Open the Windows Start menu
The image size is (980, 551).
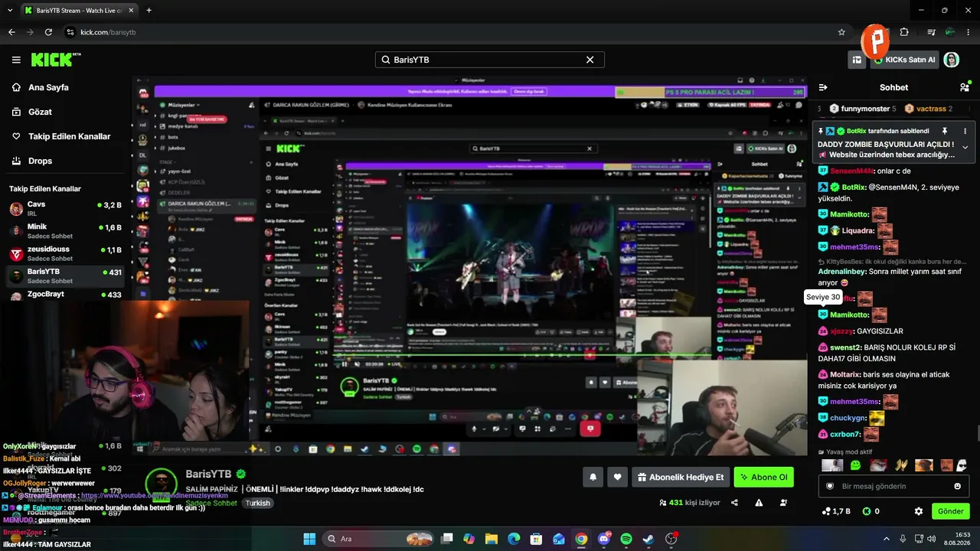309,539
